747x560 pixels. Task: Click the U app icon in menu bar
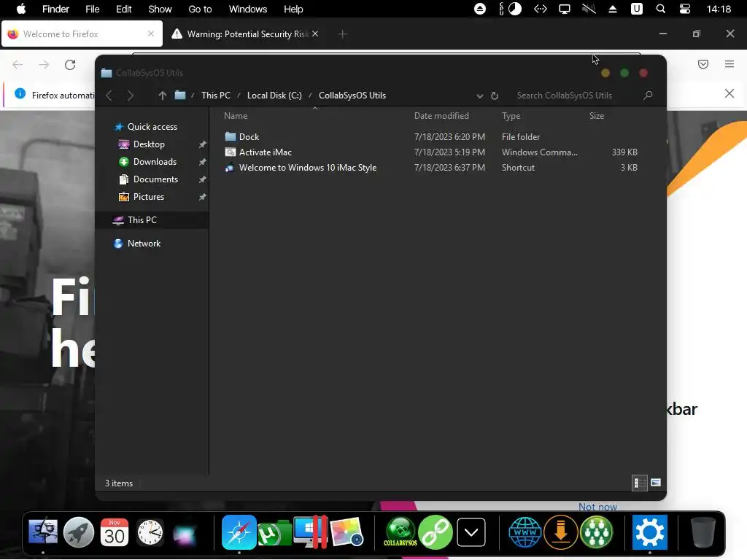[x=636, y=9]
